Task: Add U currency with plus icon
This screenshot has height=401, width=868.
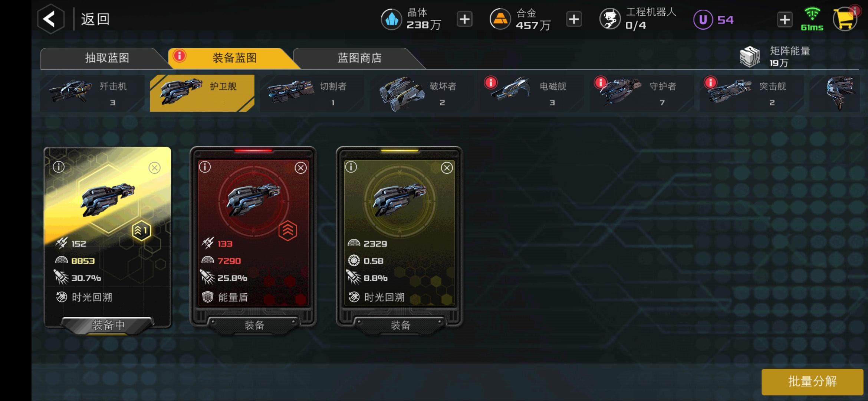Action: 785,20
